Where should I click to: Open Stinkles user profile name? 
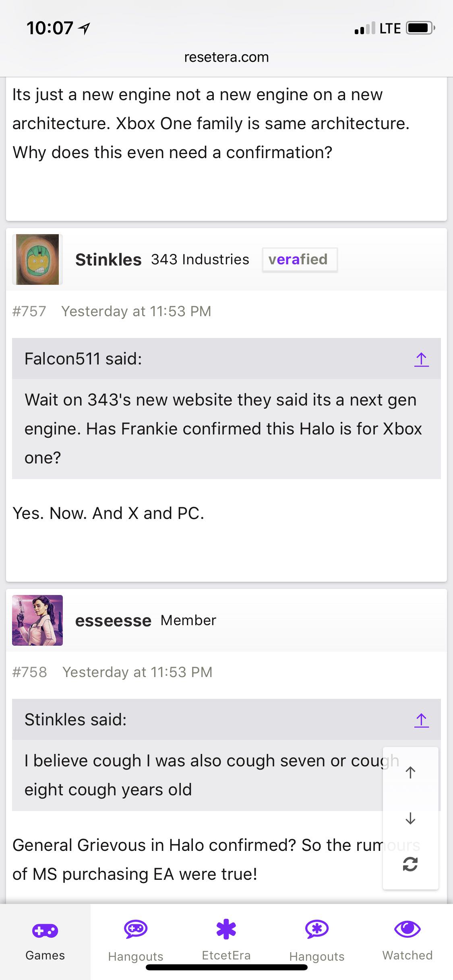108,259
